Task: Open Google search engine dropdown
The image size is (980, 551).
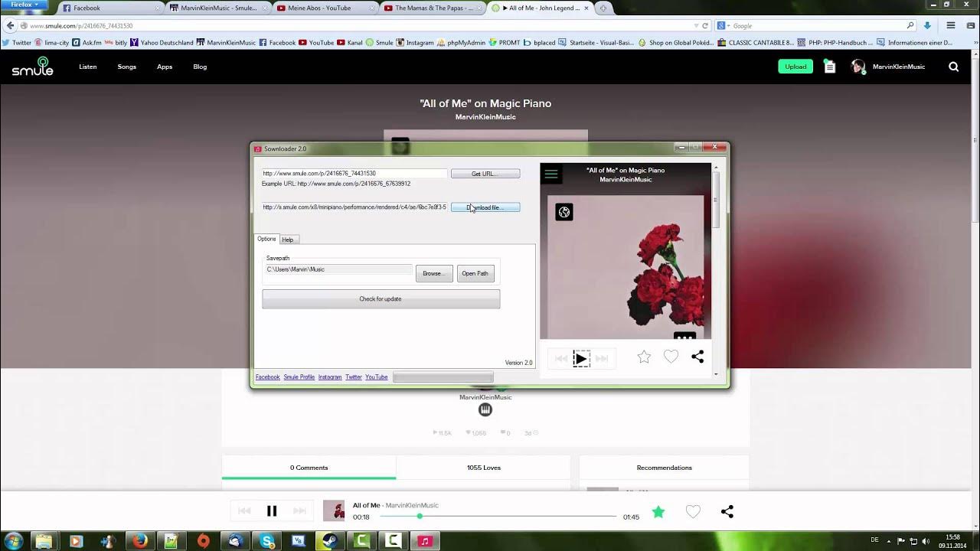Action: tap(725, 25)
